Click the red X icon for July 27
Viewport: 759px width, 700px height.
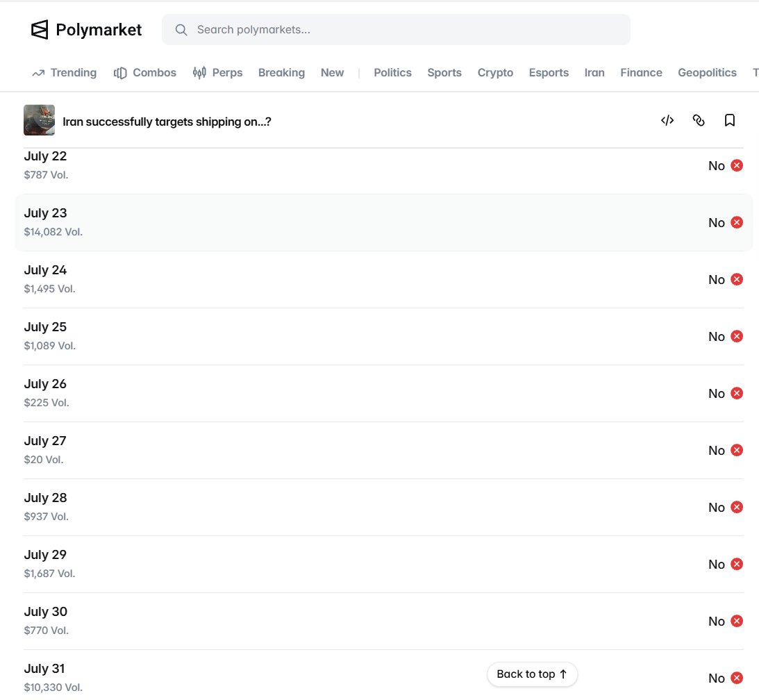pos(737,450)
